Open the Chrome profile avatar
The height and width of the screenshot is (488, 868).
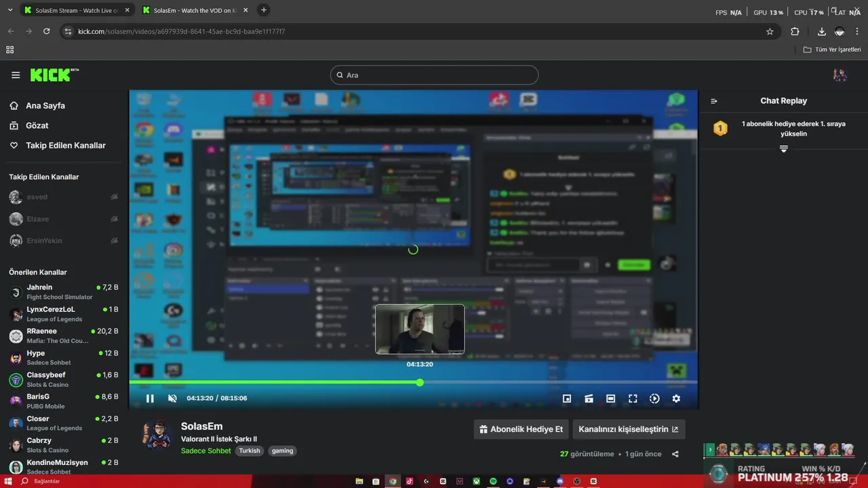coord(840,31)
